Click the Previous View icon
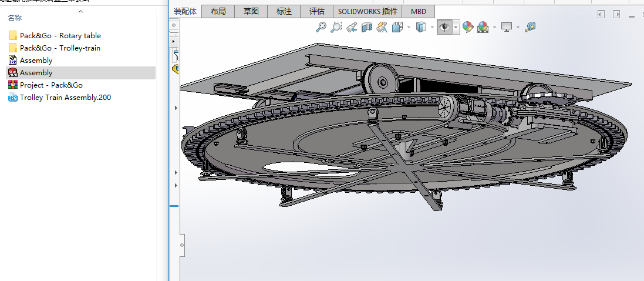This screenshot has width=644, height=281. (352, 27)
